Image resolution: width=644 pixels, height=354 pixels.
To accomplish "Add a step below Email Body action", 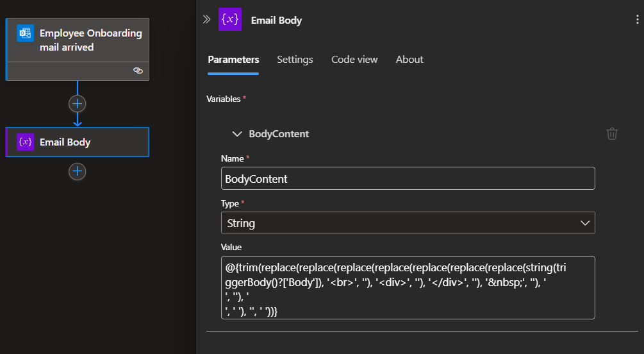I will coord(78,171).
